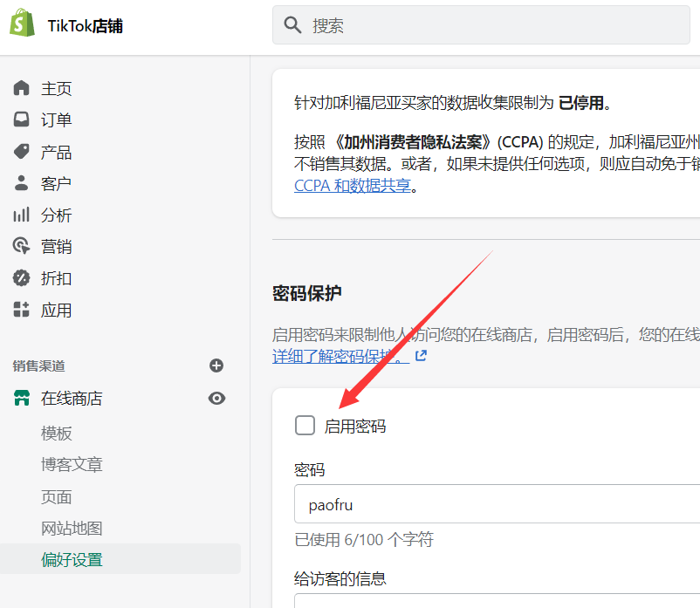700x608 pixels.
Task: Select 偏好设置 under 在线商店
Action: point(72,559)
